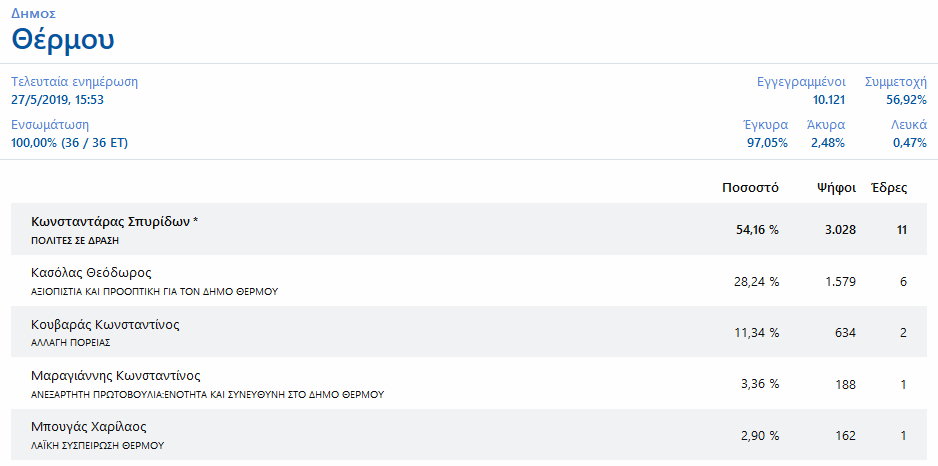
Task: Click the last update timestamp 27/5/2019, 15:53
Action: pos(57,100)
